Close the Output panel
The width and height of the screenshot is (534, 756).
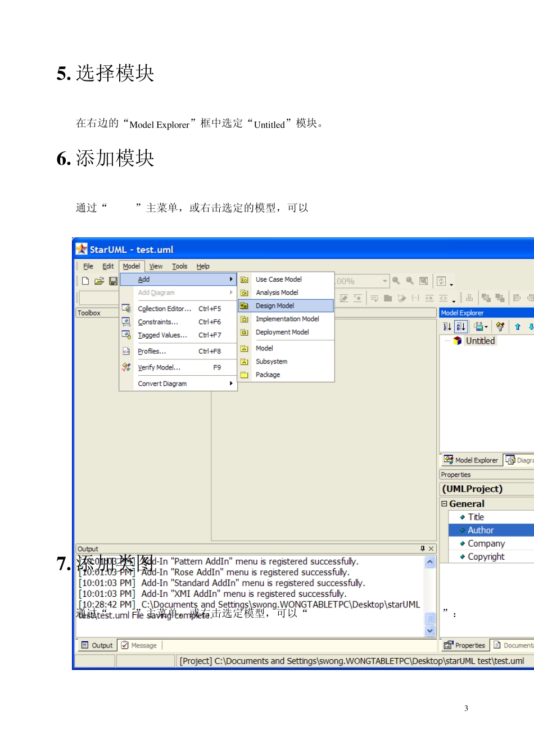(x=431, y=548)
